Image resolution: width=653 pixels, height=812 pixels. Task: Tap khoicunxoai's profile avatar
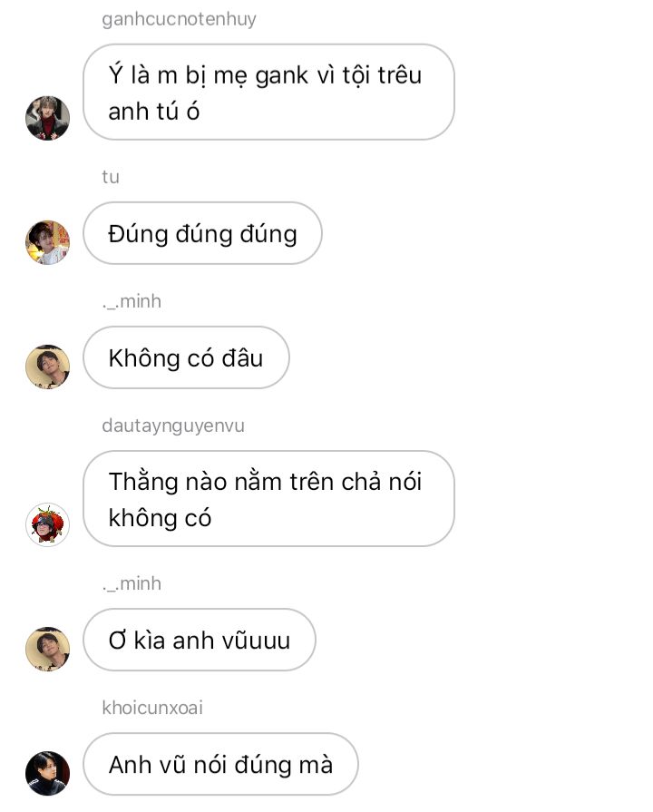point(48,773)
